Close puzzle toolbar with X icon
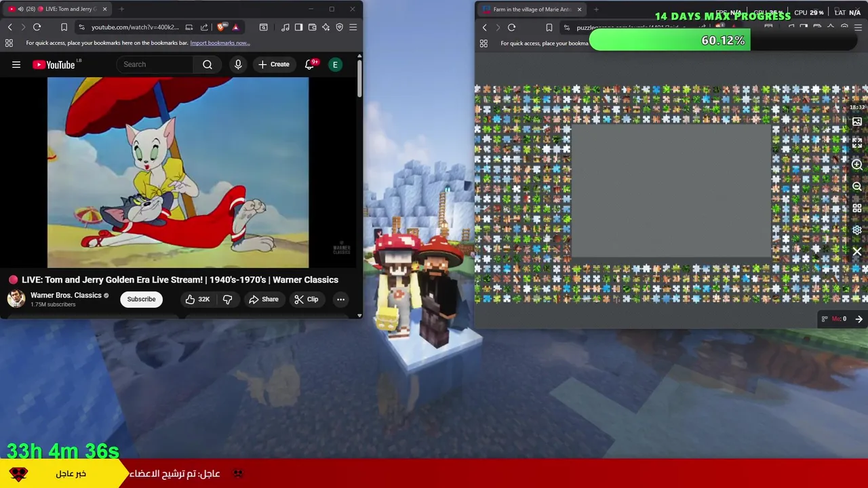This screenshot has width=868, height=488. pyautogui.click(x=857, y=251)
